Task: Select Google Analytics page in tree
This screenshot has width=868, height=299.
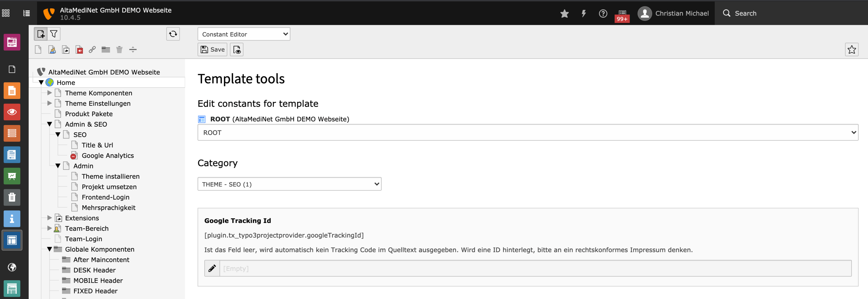Action: 108,156
